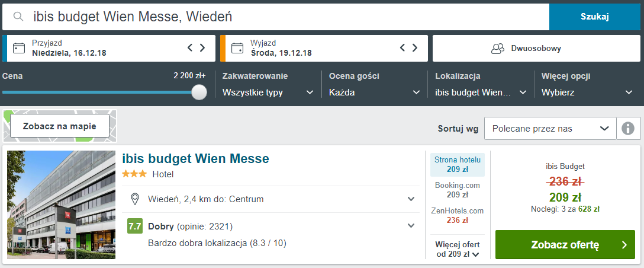
Task: Go to next check-out date
Action: [415, 48]
